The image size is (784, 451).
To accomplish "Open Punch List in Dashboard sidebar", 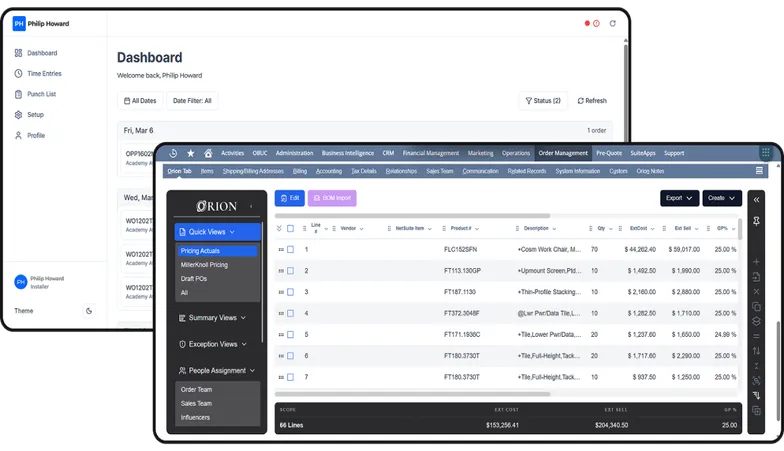I will (x=35, y=94).
